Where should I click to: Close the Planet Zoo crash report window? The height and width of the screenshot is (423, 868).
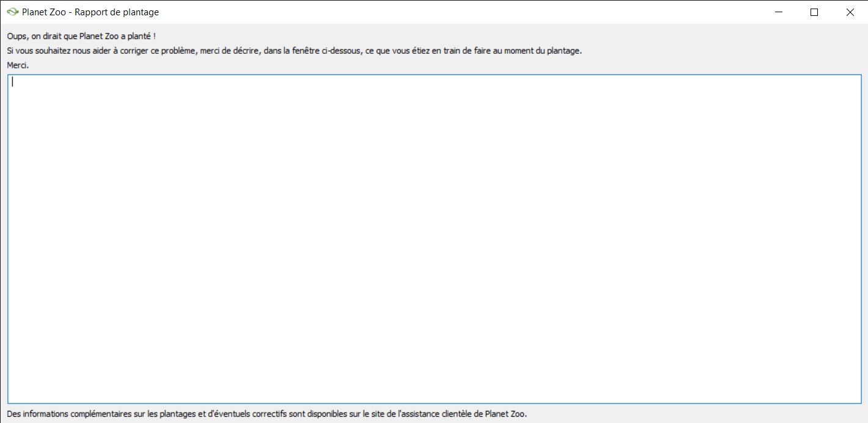coord(850,12)
